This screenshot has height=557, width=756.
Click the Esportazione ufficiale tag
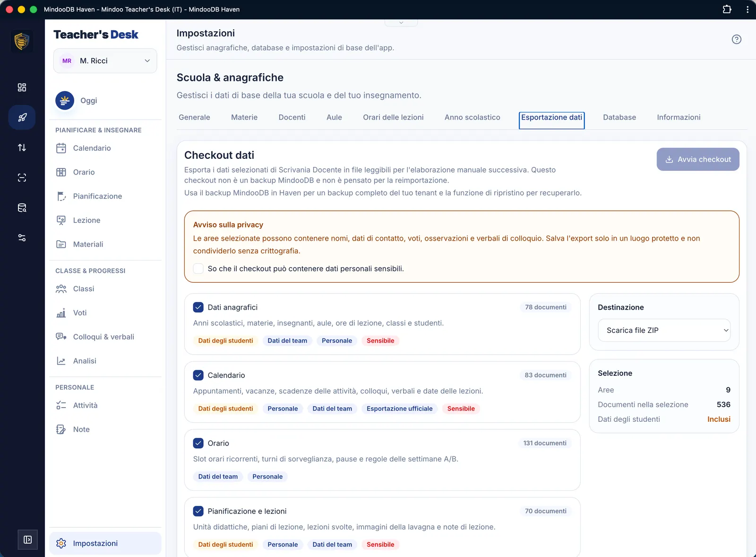(x=400, y=409)
